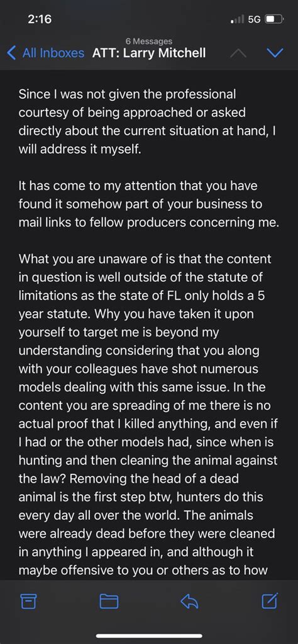Tap the 6 Messages thread count label

pyautogui.click(x=149, y=41)
